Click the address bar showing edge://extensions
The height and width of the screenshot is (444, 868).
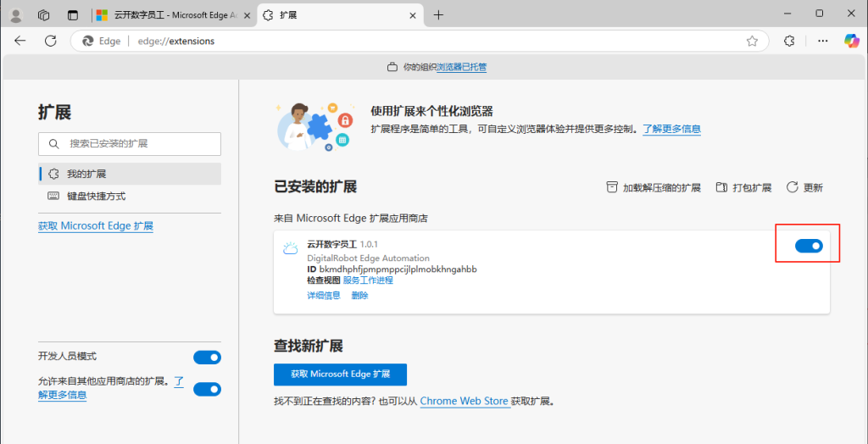click(x=420, y=41)
